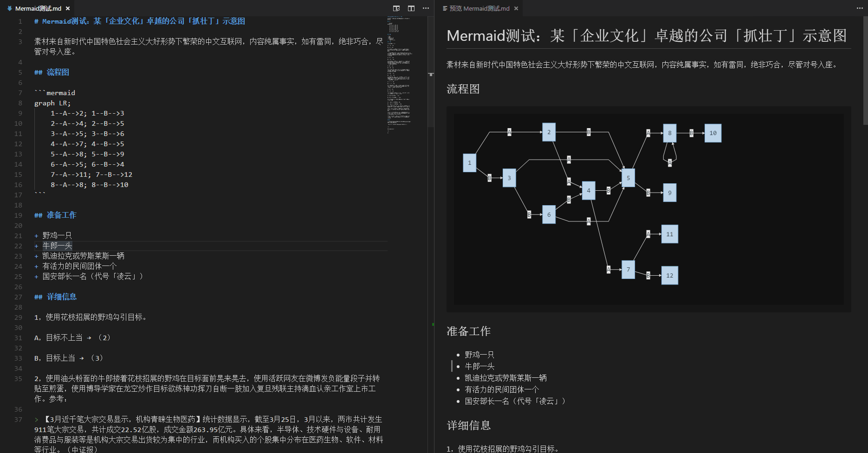Viewport: 868px width, 453px height.
Task: Click the preview title 'Mermaid测试：某「企业文化」…'
Action: (x=647, y=36)
